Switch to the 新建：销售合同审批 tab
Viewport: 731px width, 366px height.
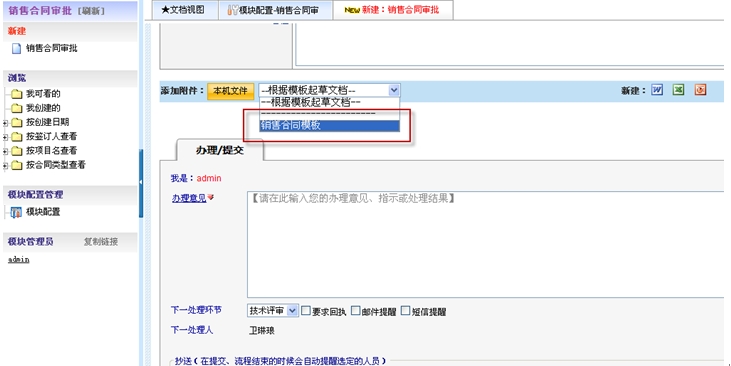[393, 10]
